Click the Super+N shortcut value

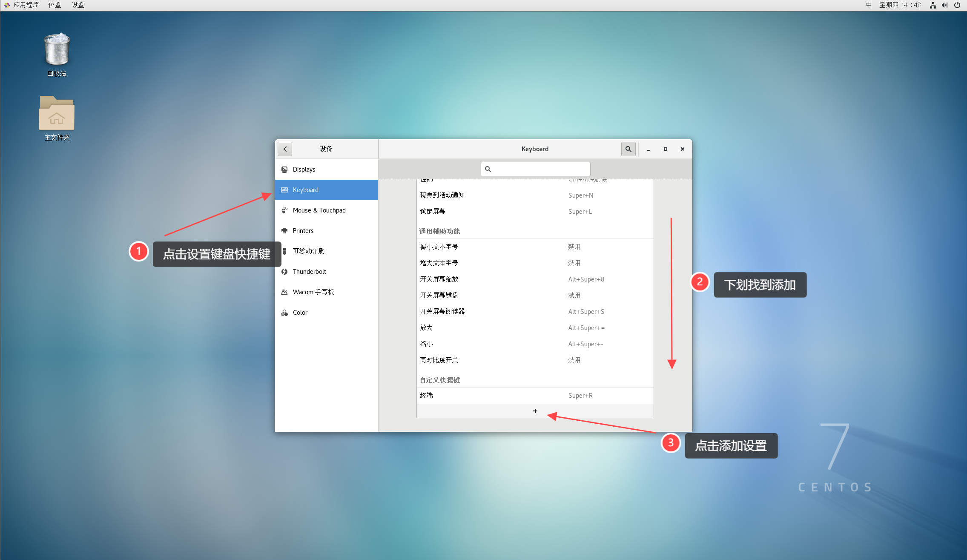581,195
